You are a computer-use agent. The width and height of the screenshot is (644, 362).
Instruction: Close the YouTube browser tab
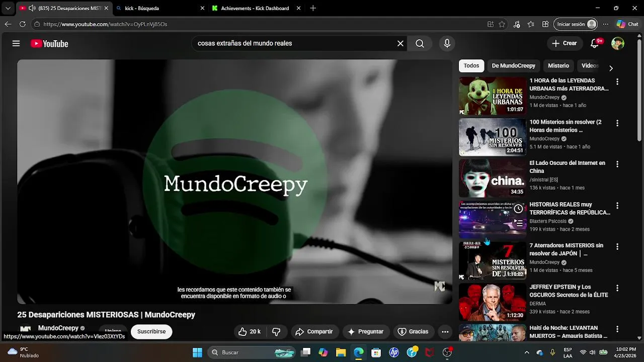[106, 8]
